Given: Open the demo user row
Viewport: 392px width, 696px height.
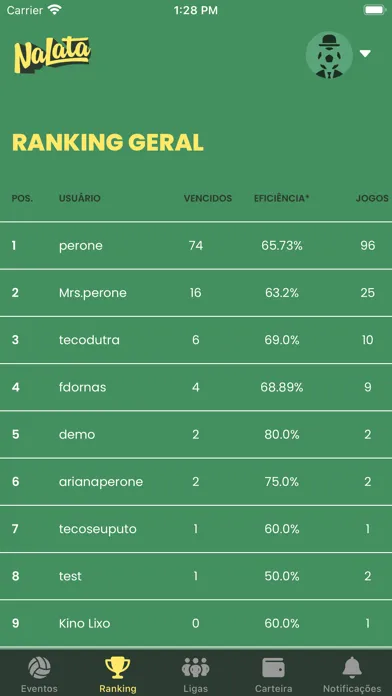Looking at the screenshot, I should point(196,435).
